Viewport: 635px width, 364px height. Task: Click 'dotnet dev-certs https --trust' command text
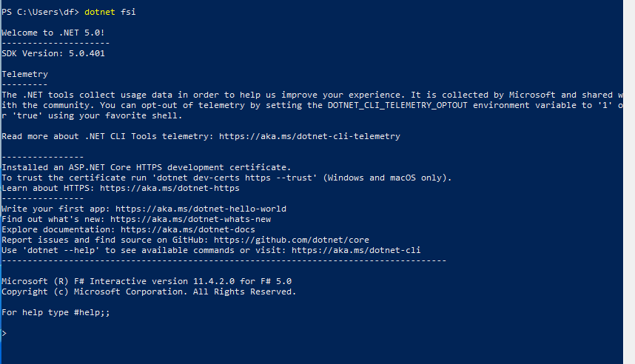click(235, 178)
